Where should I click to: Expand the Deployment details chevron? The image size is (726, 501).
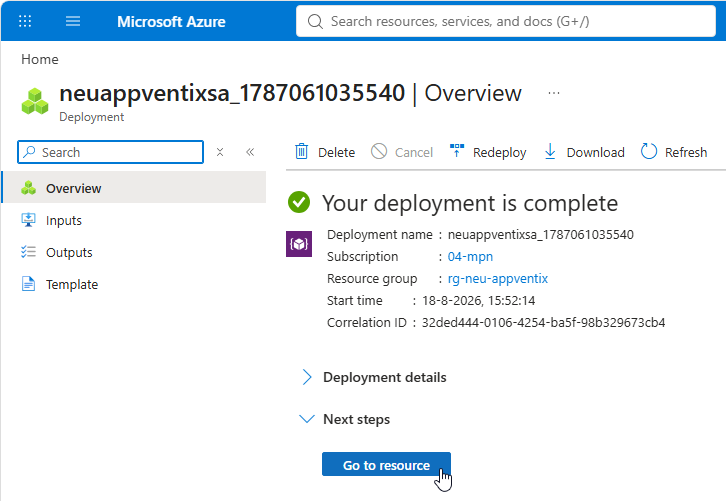[x=307, y=377]
